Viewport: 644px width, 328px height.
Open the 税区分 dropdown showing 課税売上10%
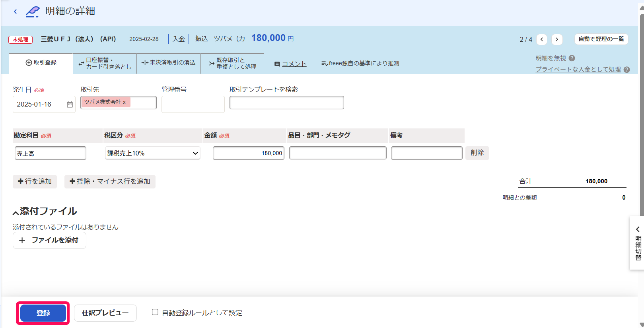[153, 153]
